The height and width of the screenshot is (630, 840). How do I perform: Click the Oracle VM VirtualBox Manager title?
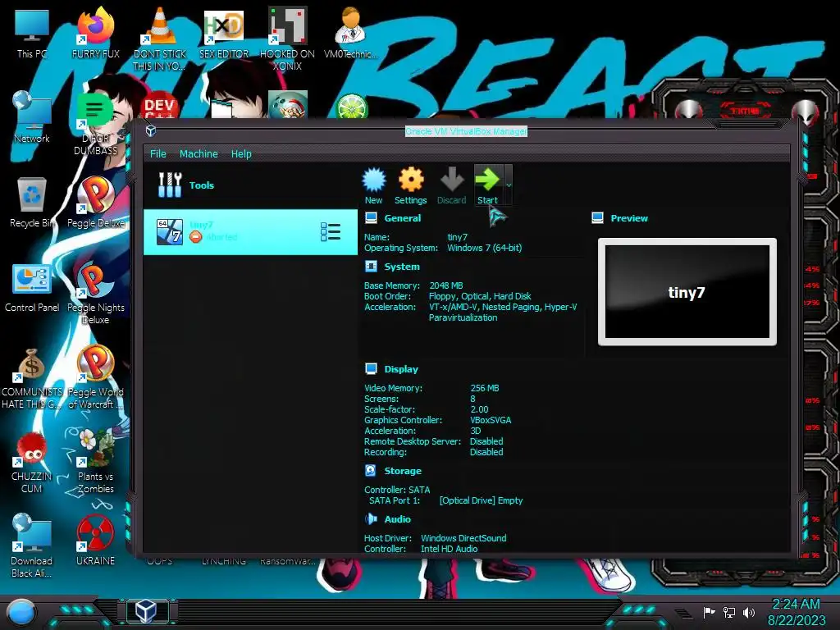(466, 131)
